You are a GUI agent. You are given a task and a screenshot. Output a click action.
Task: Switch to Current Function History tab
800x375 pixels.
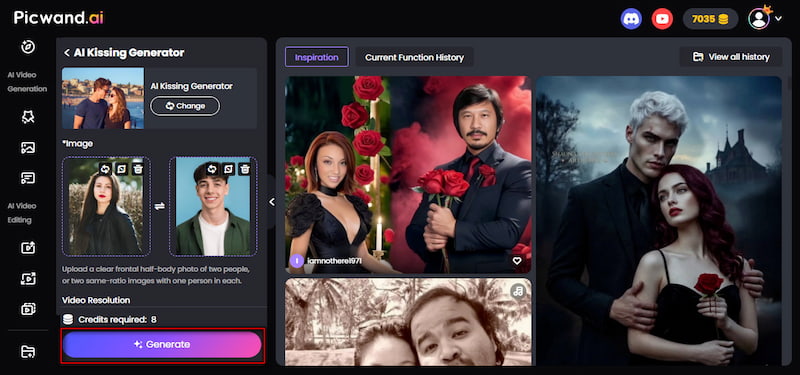414,57
